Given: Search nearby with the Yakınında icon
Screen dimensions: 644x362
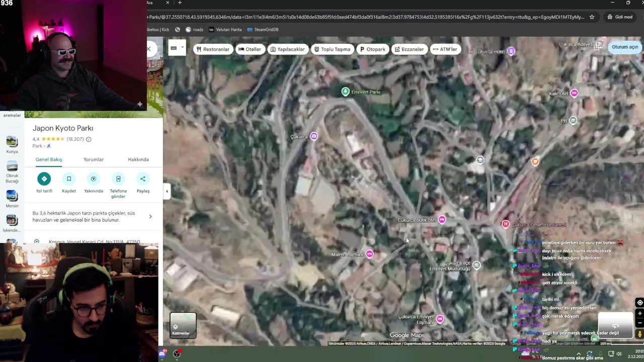Looking at the screenshot, I should 93,178.
